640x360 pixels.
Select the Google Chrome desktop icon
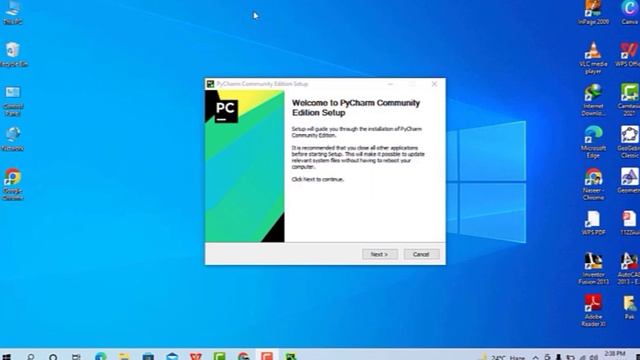[13, 184]
